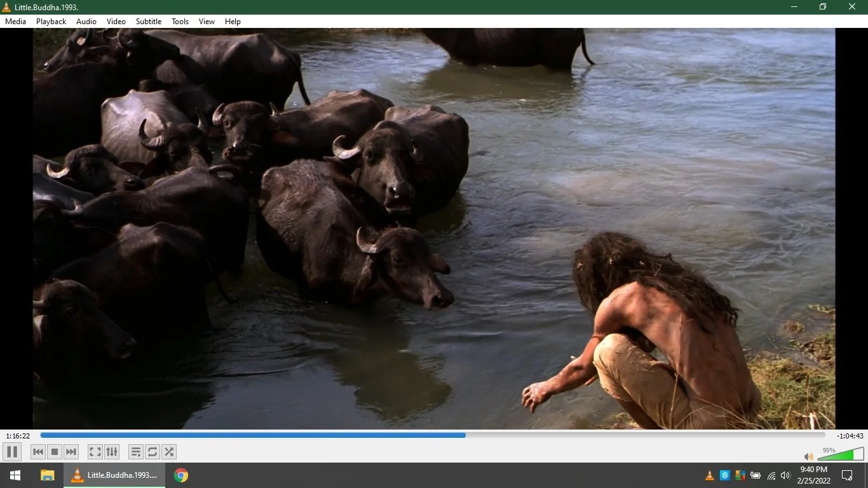Select Little.Buddha.1993 VLC taskbar button

(114, 475)
